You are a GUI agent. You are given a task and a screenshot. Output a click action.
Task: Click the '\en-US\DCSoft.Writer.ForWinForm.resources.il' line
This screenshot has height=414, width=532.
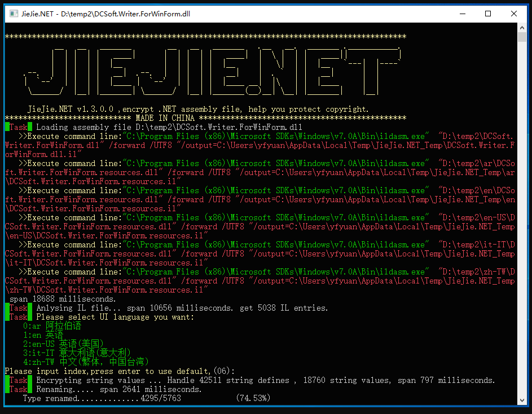pyautogui.click(x=107, y=236)
